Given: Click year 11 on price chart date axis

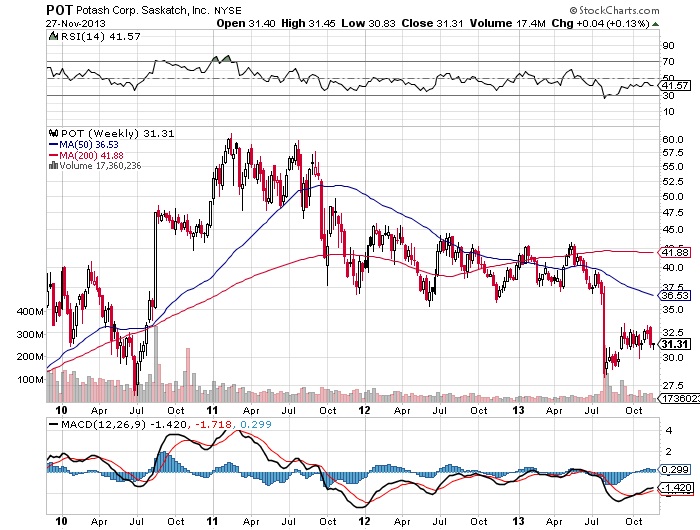Looking at the screenshot, I should pyautogui.click(x=212, y=410).
